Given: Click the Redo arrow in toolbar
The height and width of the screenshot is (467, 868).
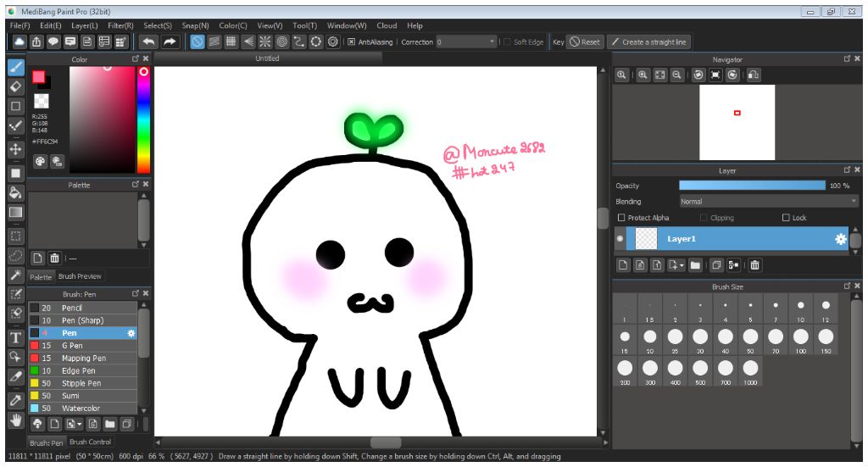Looking at the screenshot, I should [170, 42].
